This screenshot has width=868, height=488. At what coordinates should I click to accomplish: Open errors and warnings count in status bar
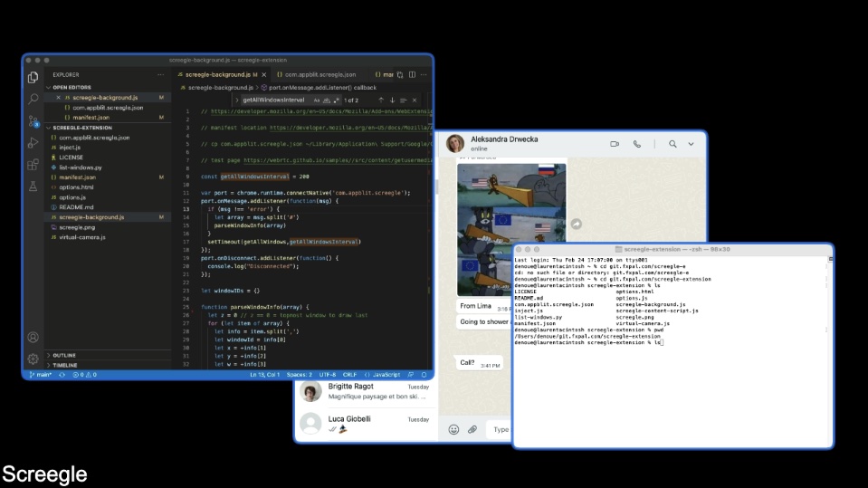click(85, 375)
